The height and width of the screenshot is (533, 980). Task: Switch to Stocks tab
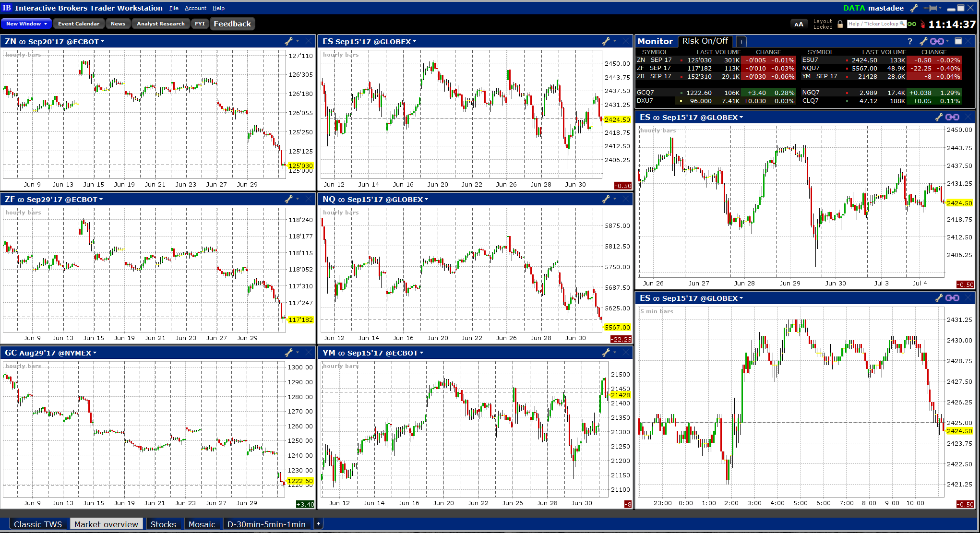click(163, 524)
